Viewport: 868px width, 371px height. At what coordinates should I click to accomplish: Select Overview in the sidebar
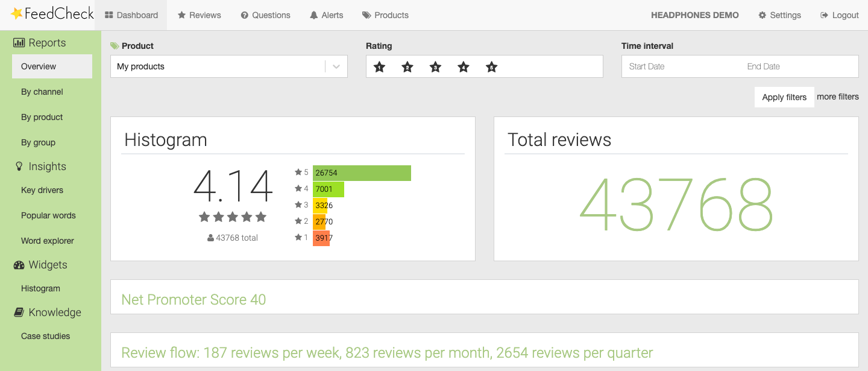(x=52, y=66)
